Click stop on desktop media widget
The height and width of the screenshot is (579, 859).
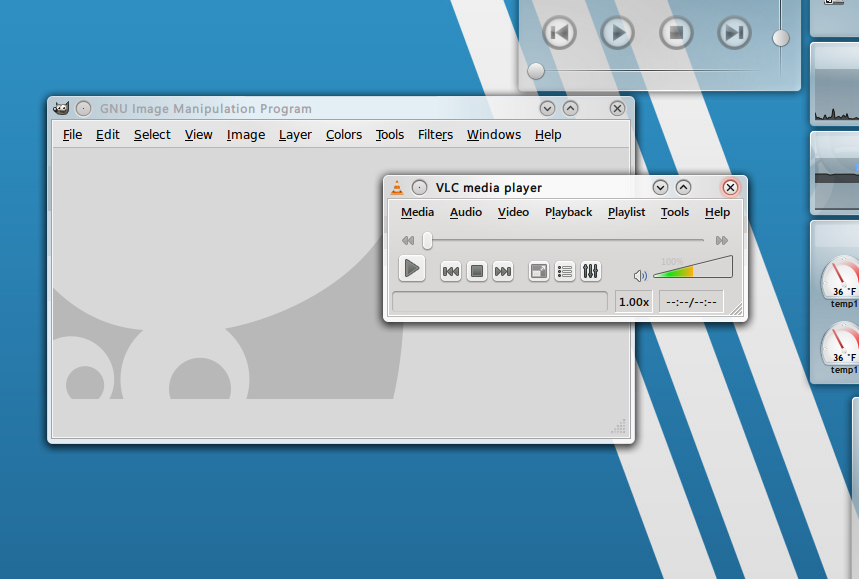click(676, 33)
